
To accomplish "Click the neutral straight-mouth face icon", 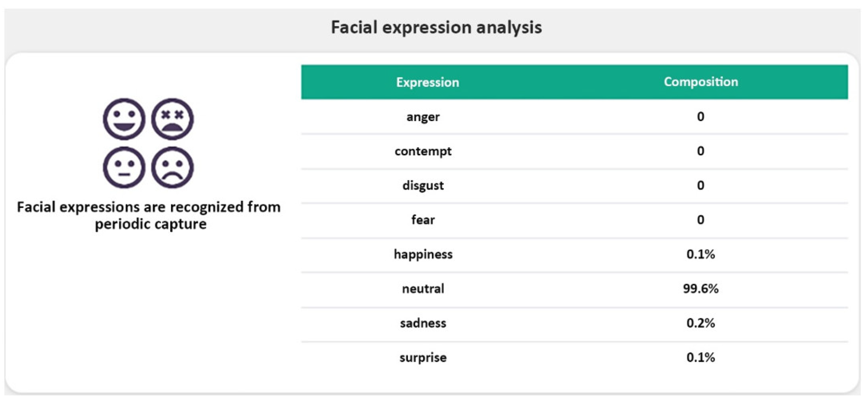I will pos(124,167).
